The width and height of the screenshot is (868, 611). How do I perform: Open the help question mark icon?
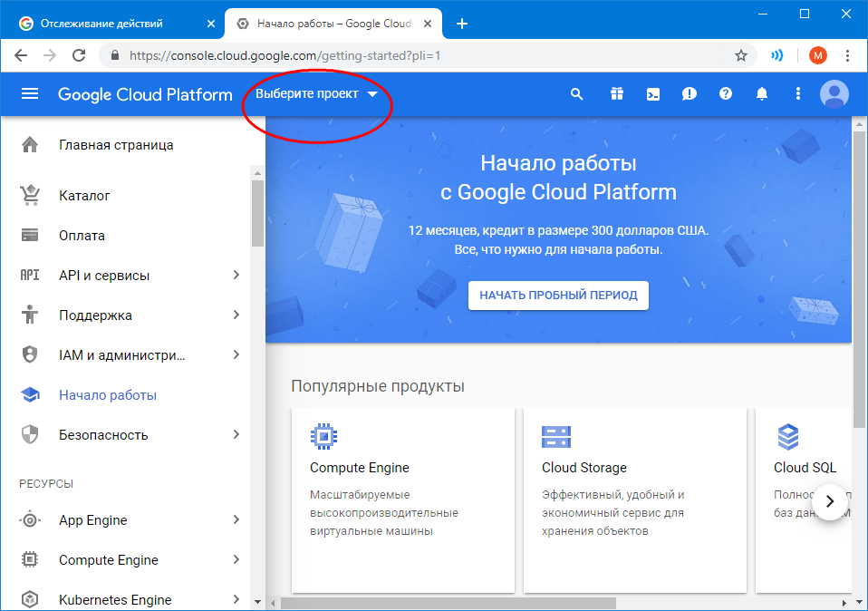(x=725, y=93)
